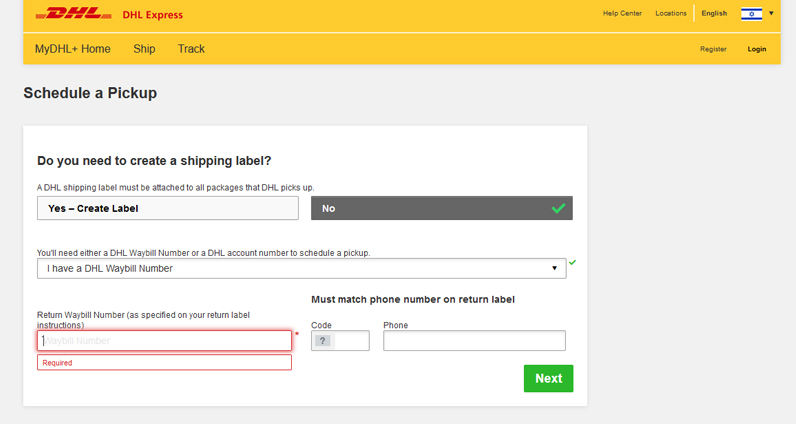Go to the Locations link
Viewport: 796px width, 424px height.
click(x=671, y=14)
